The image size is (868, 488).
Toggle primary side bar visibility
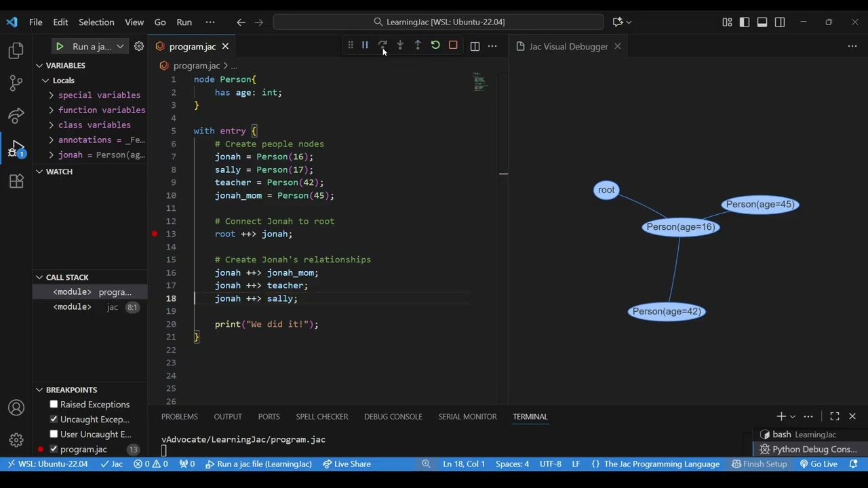(745, 22)
